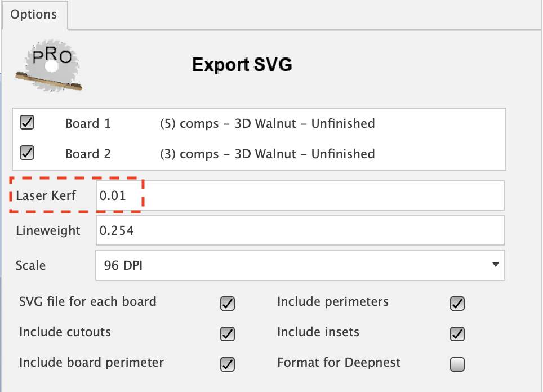The width and height of the screenshot is (543, 392).
Task: Click the Scale label
Action: pyautogui.click(x=31, y=265)
